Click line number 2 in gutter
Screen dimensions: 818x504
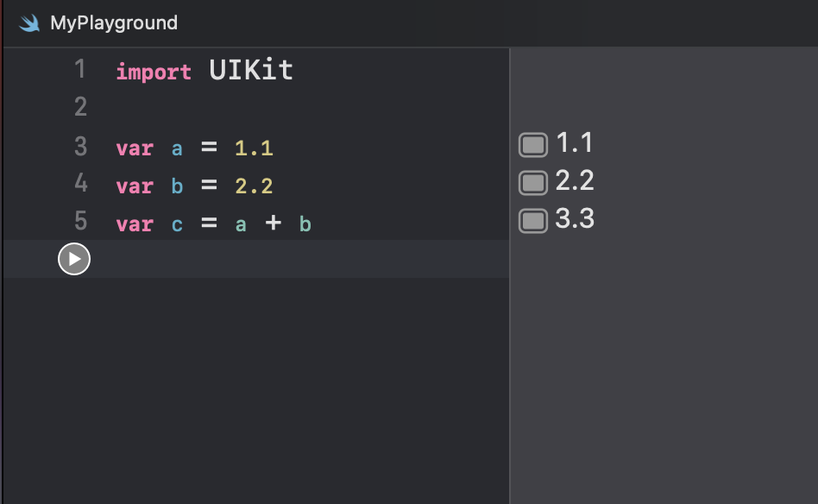point(80,107)
